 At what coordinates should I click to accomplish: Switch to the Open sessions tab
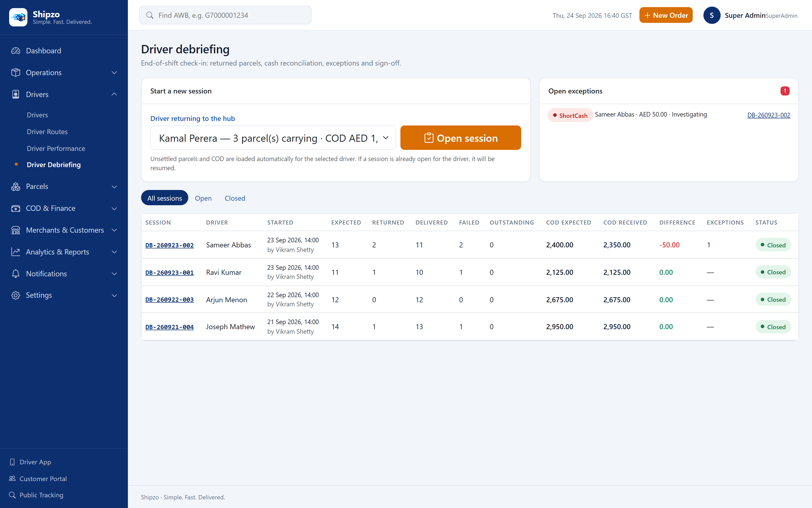coord(203,198)
